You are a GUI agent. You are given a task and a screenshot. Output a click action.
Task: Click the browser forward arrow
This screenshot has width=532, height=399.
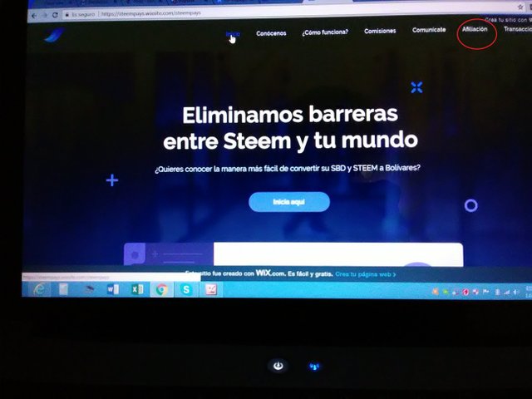(44, 15)
